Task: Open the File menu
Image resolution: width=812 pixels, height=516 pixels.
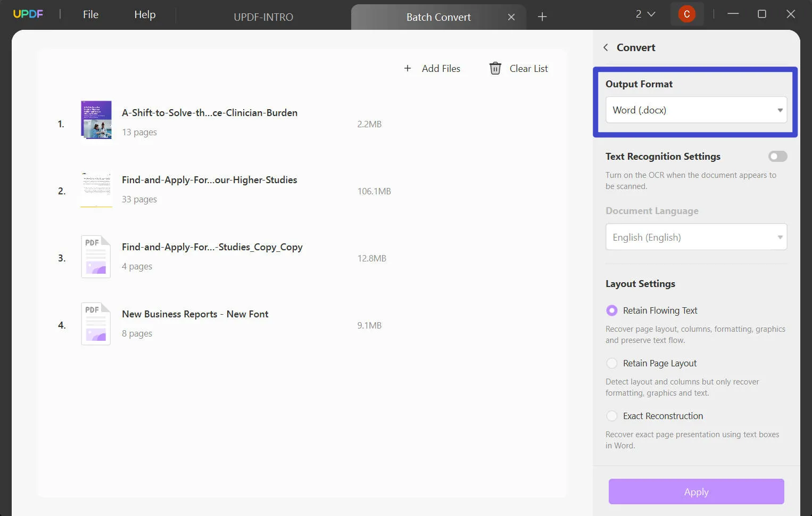Action: [90, 14]
